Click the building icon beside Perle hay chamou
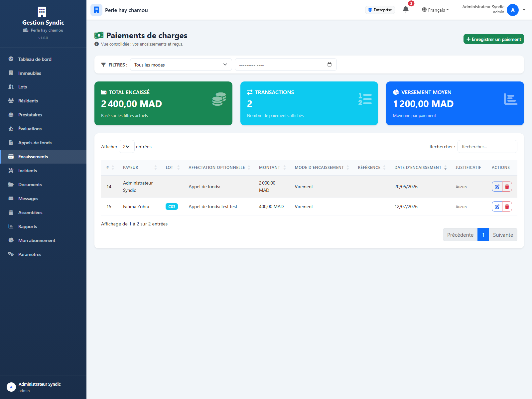Viewport: 532px width, 399px height. click(96, 10)
